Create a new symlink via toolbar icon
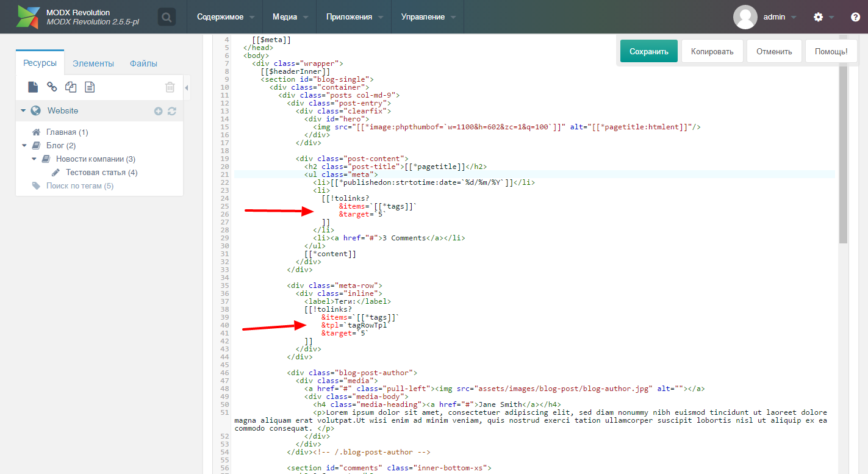This screenshot has height=474, width=868. 71,87
